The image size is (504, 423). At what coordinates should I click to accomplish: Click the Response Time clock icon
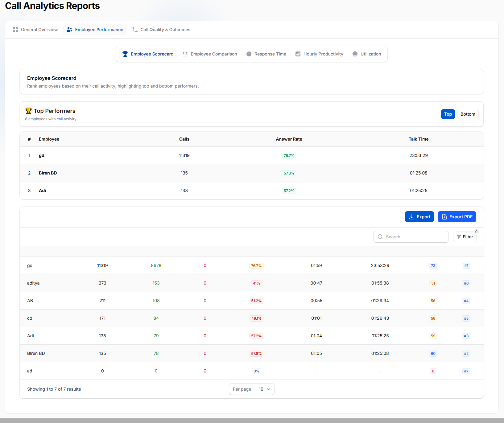(x=249, y=54)
